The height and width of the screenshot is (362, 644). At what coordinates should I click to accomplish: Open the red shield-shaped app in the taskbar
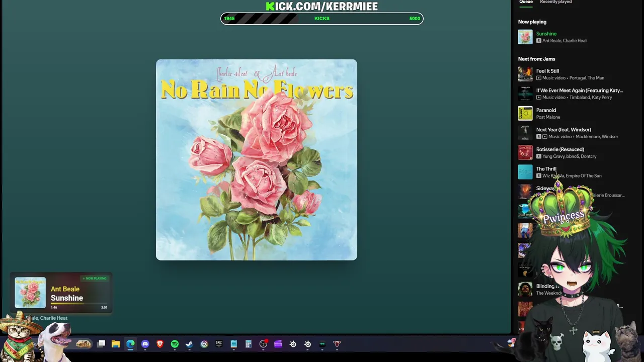[337, 344]
